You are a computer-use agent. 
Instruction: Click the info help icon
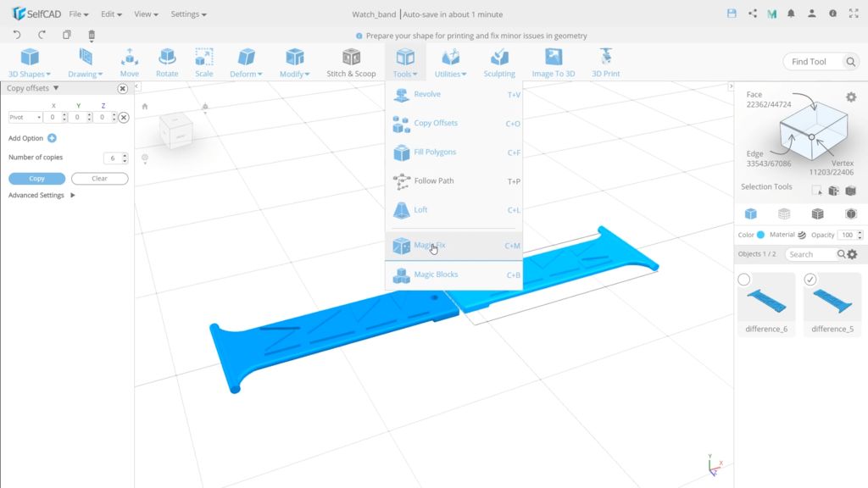pos(832,14)
